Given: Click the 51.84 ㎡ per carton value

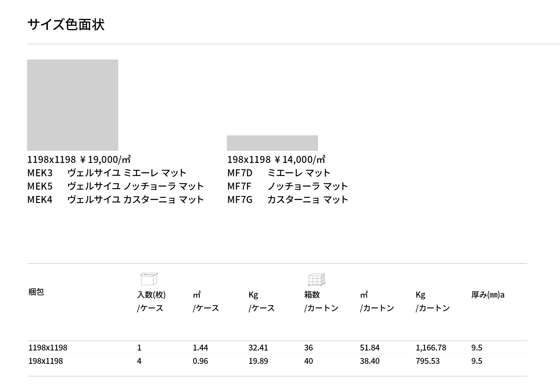Looking at the screenshot, I should click(370, 348).
